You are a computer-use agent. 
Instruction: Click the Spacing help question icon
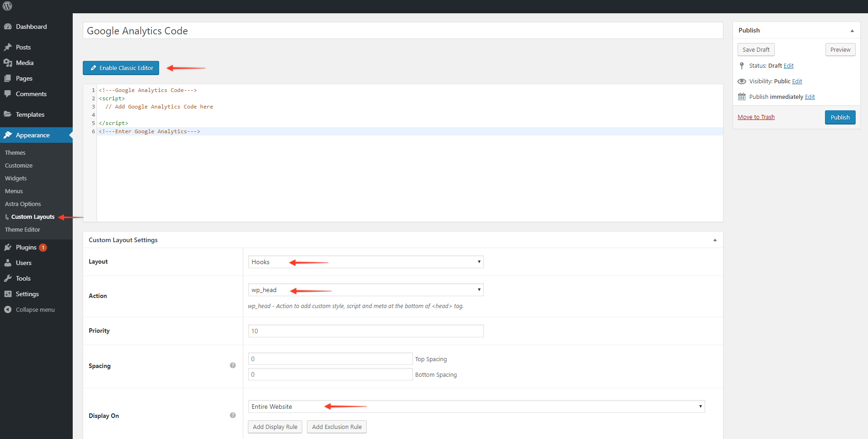pos(233,365)
